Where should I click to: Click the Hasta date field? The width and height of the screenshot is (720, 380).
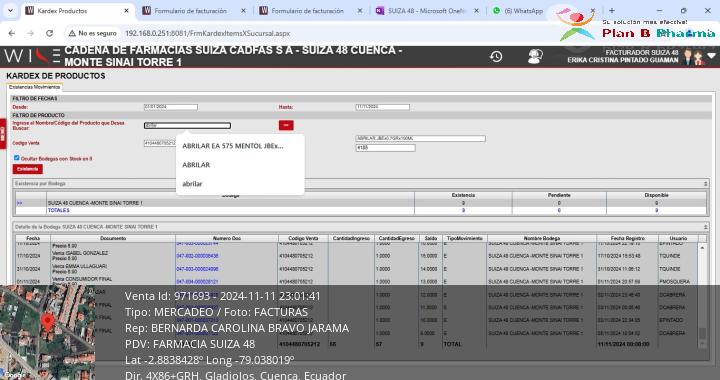click(x=382, y=107)
